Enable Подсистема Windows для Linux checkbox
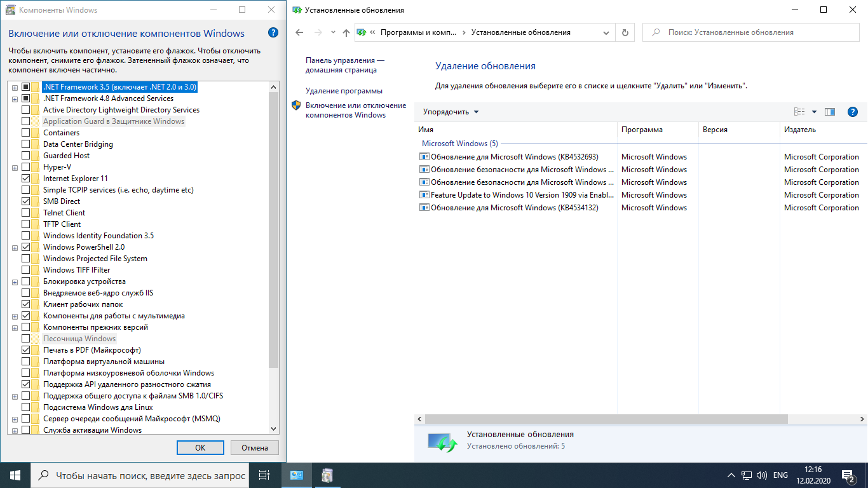 pos(26,407)
